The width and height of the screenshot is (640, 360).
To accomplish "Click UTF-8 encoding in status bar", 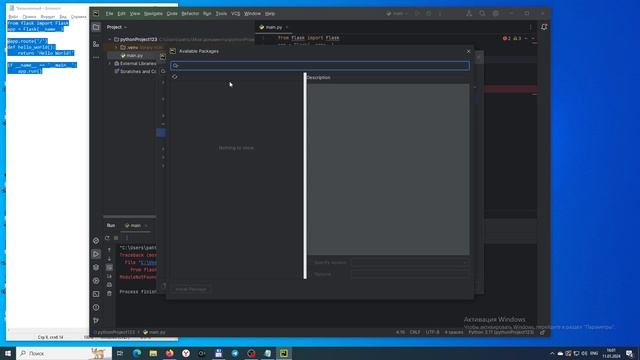I will (432, 332).
